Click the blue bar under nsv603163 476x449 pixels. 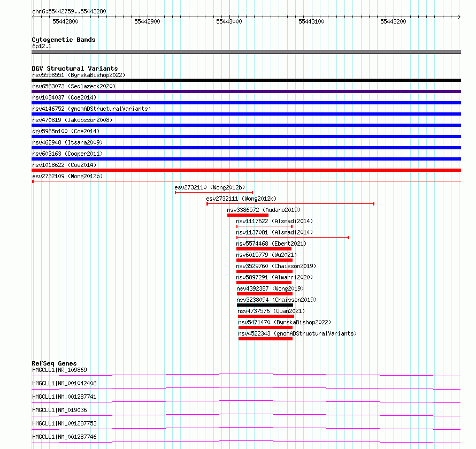[x=246, y=159]
